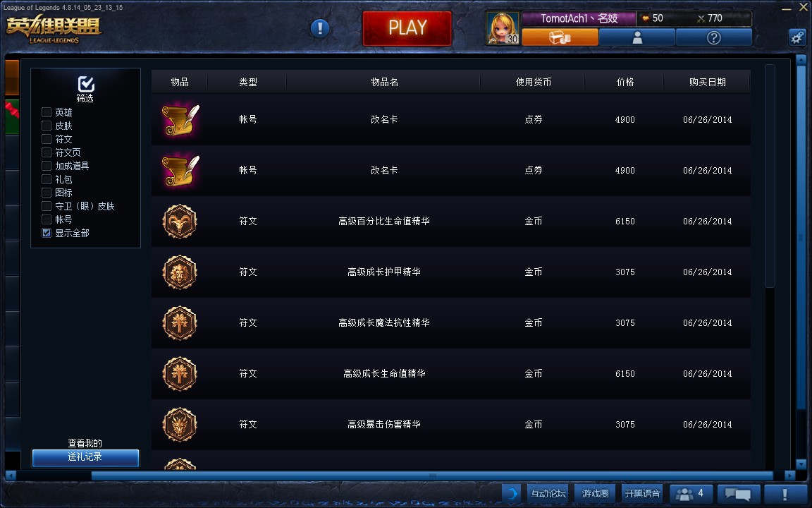Enable the 符文页 filter checkbox
This screenshot has width=812, height=508.
47,152
